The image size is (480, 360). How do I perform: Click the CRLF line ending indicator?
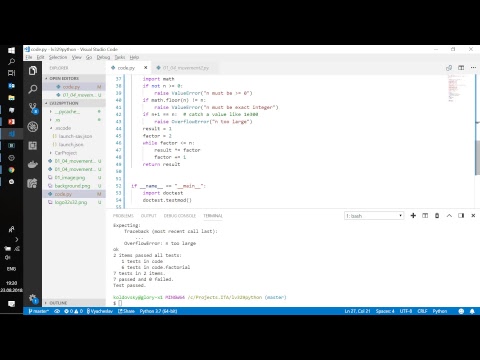pyautogui.click(x=422, y=311)
